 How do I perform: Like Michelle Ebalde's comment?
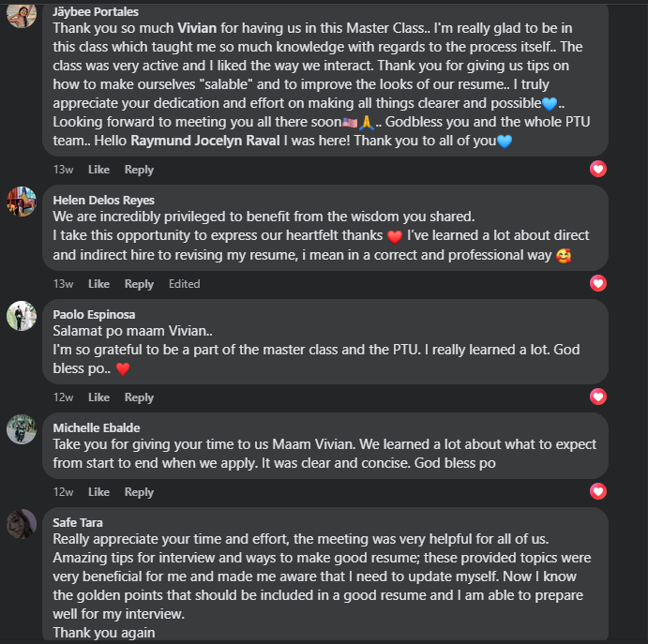(x=98, y=492)
